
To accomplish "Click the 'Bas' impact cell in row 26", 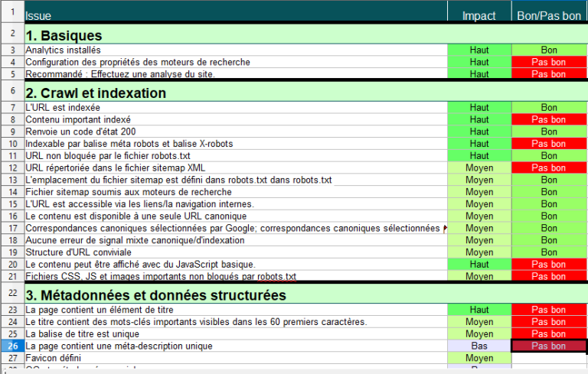I will click(479, 346).
